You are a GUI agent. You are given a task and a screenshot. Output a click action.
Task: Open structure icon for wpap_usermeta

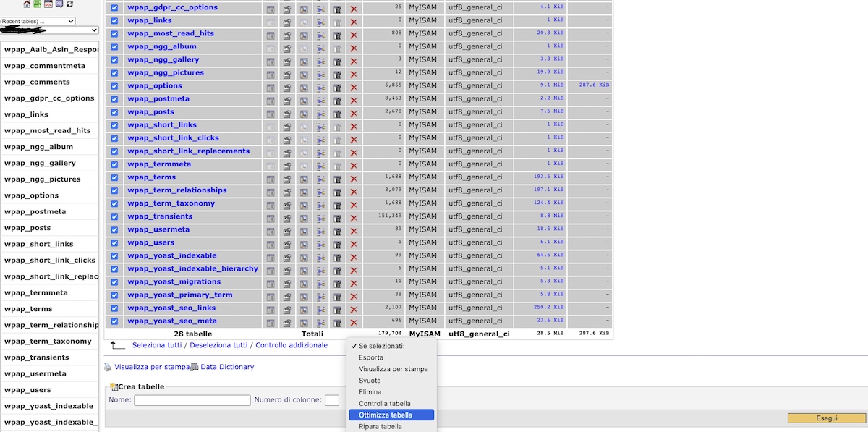287,231
